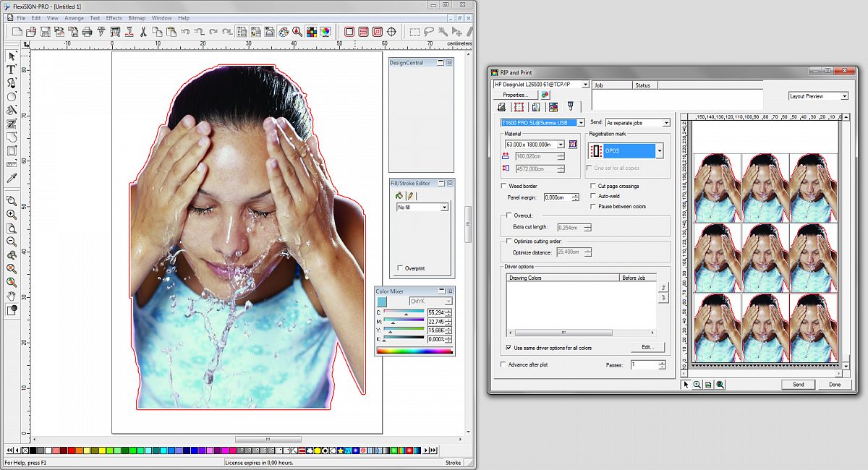The width and height of the screenshot is (868, 470).
Task: Activate the Hand pan tool
Action: [x=12, y=296]
